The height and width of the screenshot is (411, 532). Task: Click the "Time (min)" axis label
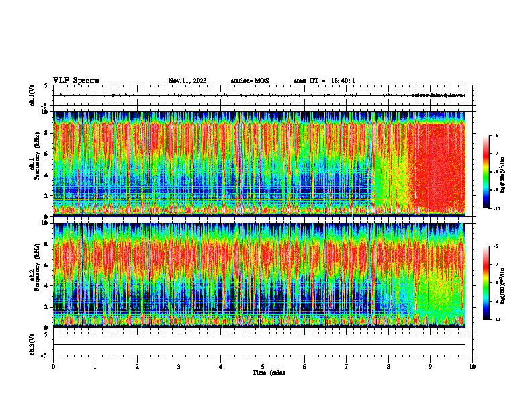point(269,373)
